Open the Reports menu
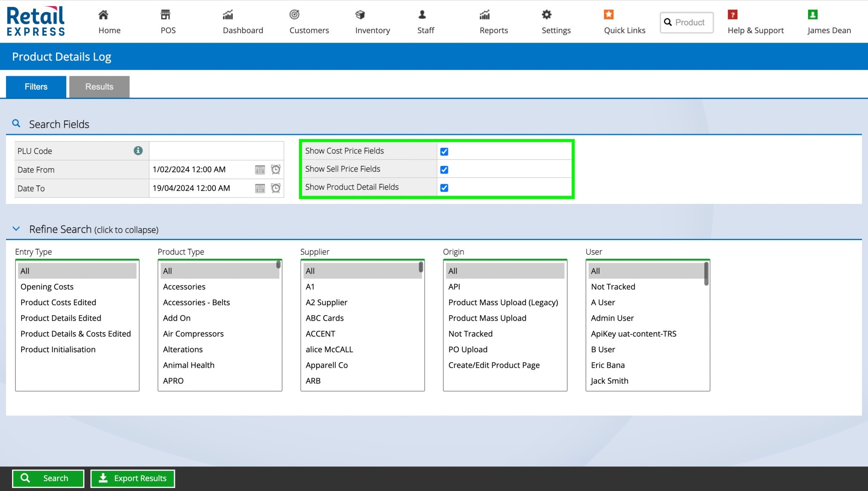 tap(493, 22)
